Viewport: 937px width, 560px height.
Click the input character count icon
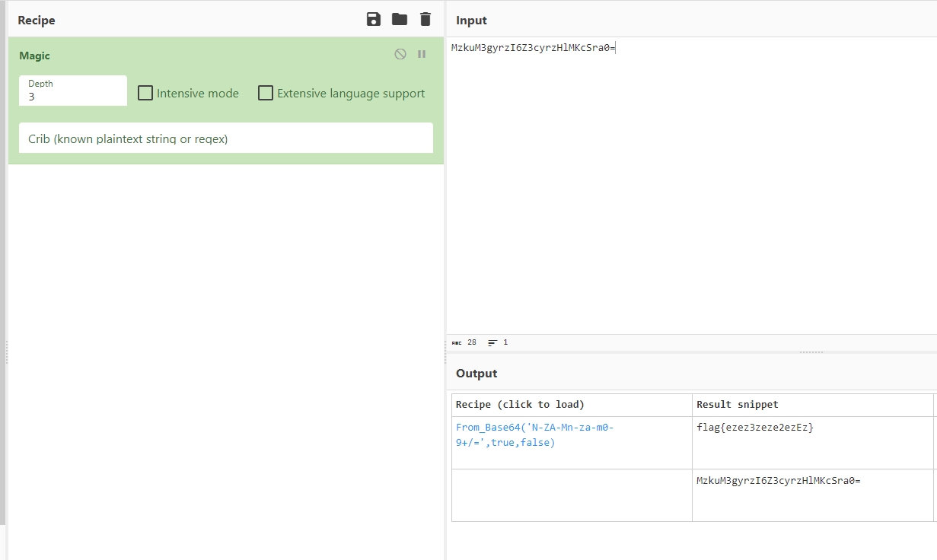click(457, 342)
